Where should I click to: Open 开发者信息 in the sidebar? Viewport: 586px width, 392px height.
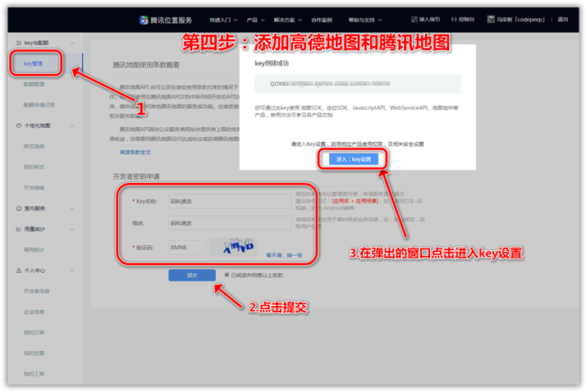37,291
